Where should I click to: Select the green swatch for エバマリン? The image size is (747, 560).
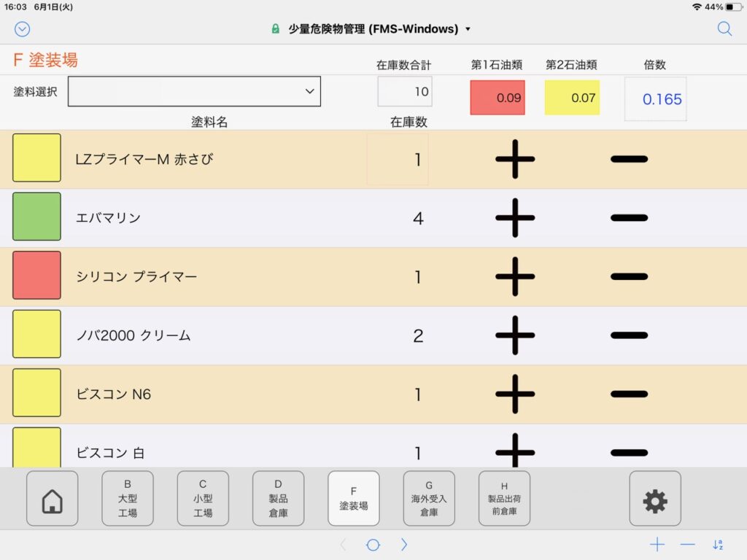point(36,217)
